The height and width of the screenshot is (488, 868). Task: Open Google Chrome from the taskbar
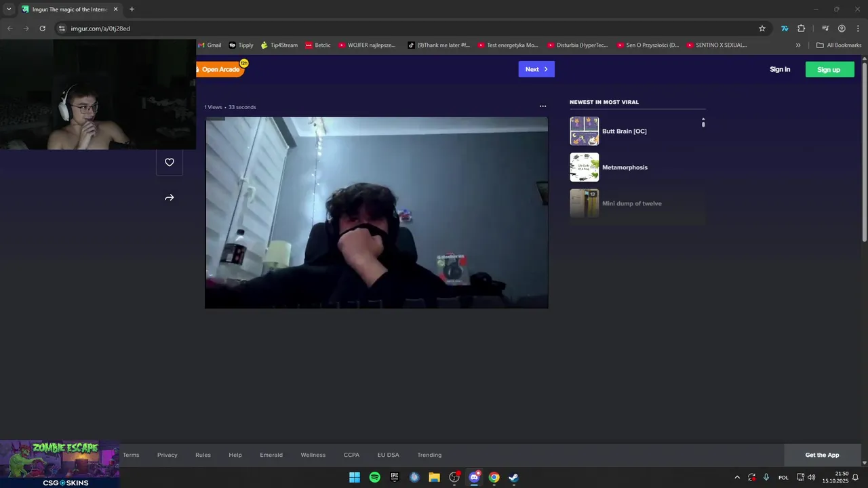point(494,477)
